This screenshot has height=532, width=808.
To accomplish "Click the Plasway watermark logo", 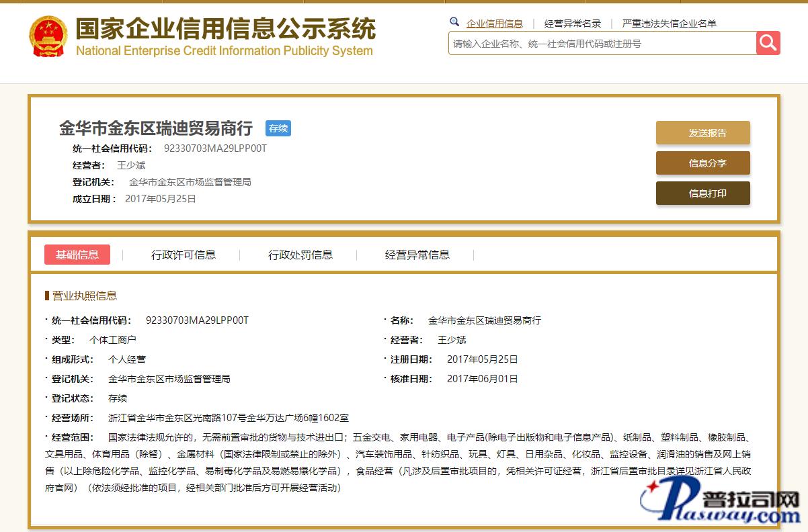I will click(719, 503).
